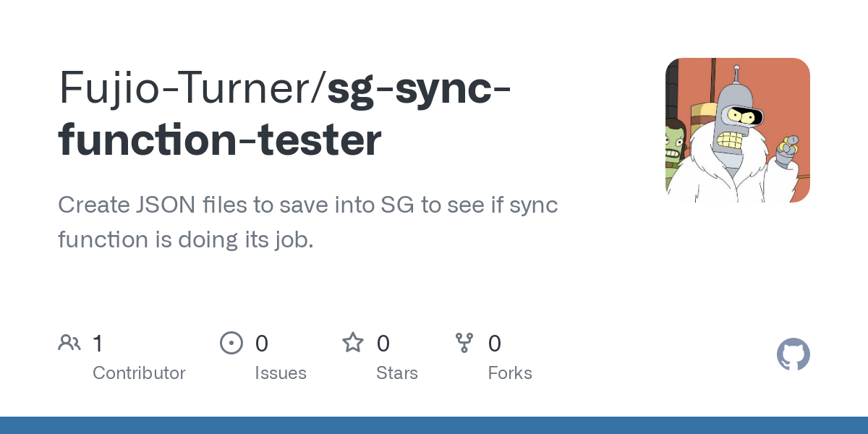This screenshot has height=434, width=868.
Task: Select the Fujio-Turner owner name
Action: [188, 88]
